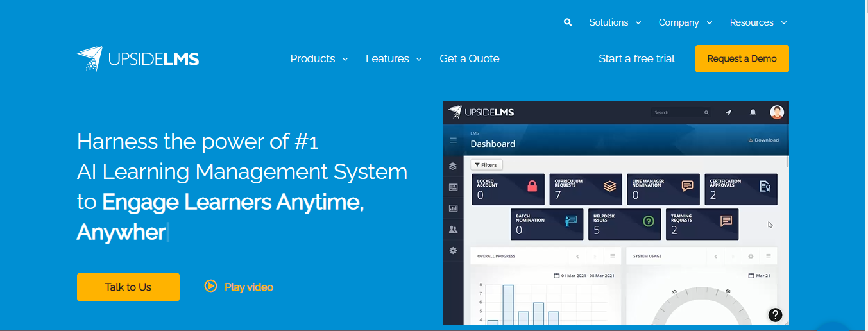
Task: Click the green question icon on Helpdesk Issues card
Action: pyautogui.click(x=649, y=221)
